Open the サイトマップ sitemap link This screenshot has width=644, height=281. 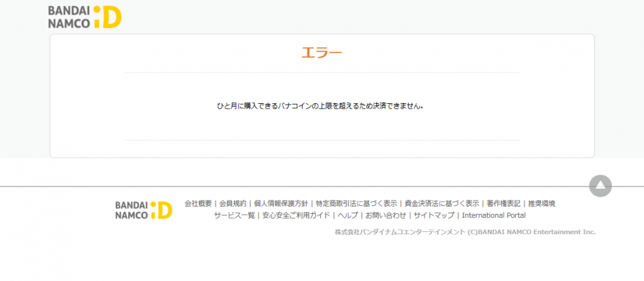point(433,215)
